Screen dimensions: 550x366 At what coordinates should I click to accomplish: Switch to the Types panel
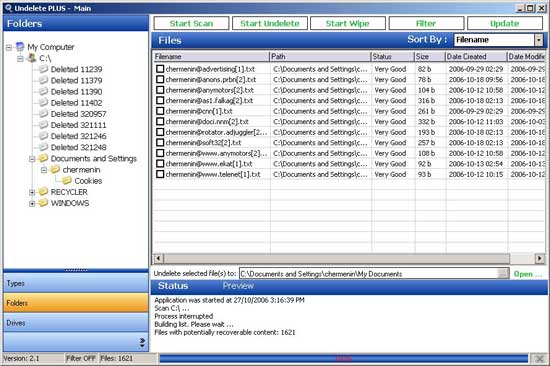click(x=76, y=283)
